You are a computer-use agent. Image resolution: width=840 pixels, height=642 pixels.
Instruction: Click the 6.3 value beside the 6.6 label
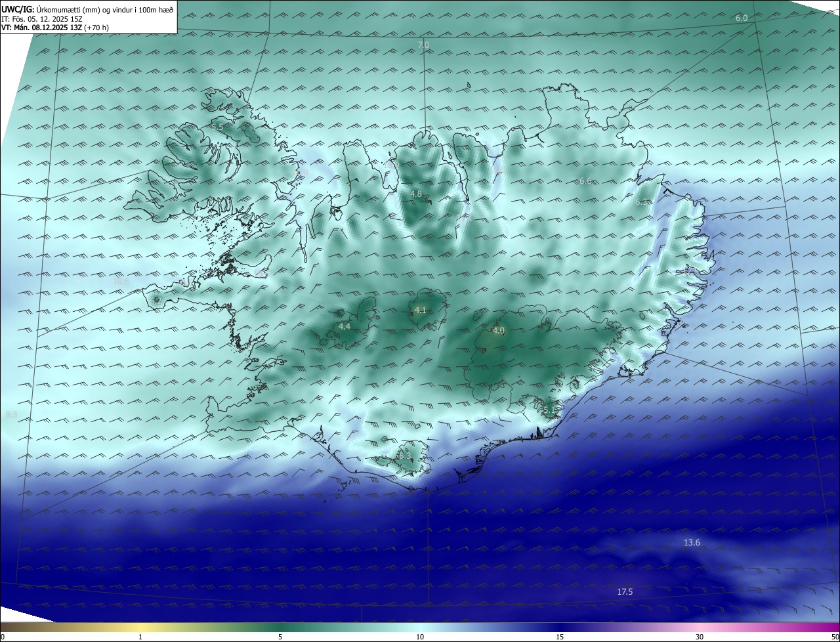[x=641, y=202]
